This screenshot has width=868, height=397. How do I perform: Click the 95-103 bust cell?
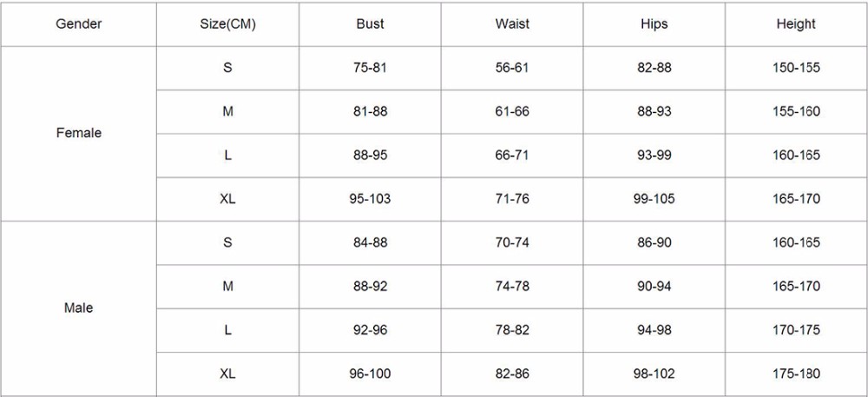tap(371, 199)
